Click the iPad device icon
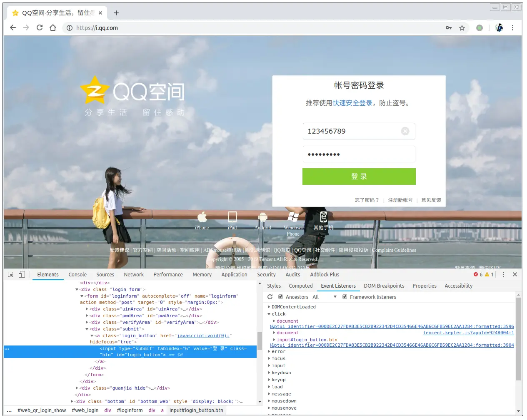Image resolution: width=527 pixels, height=420 pixels. [232, 217]
